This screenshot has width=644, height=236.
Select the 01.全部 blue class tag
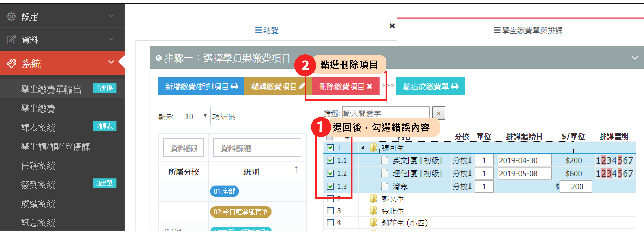(224, 191)
